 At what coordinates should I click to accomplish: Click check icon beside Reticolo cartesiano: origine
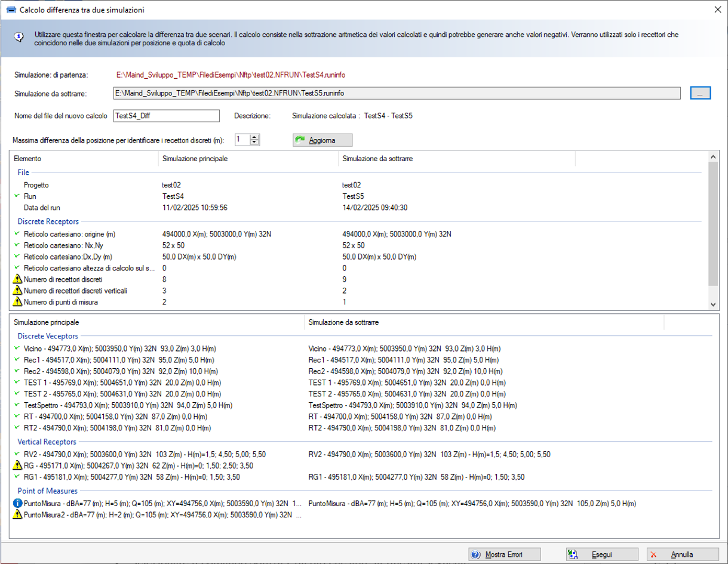click(x=17, y=234)
